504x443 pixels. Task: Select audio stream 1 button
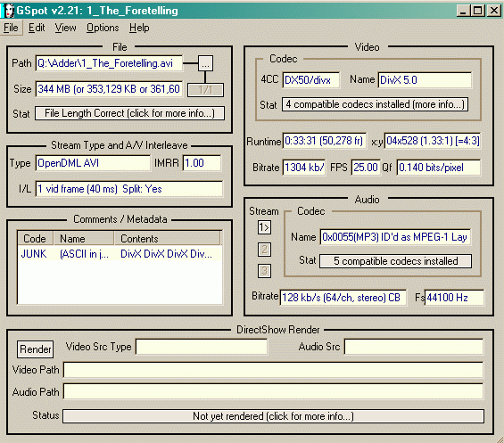264,227
